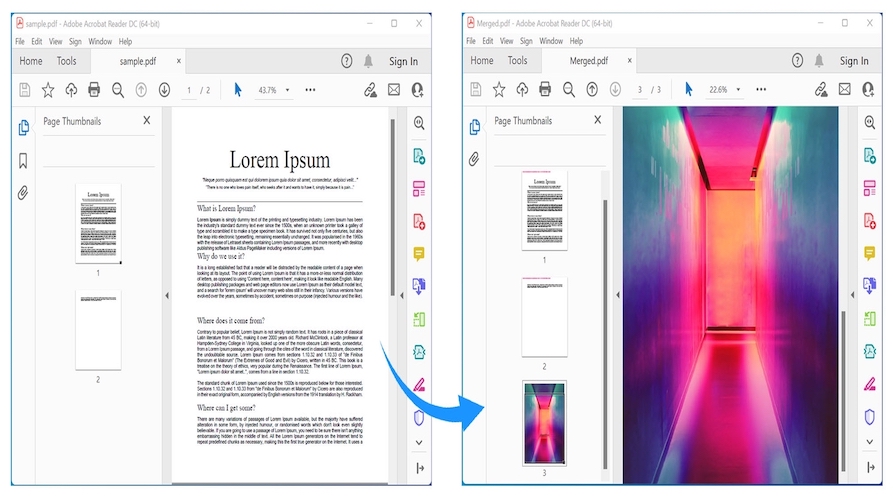Bookmark sample.pdf with the star icon
The image size is (893, 502).
(48, 90)
